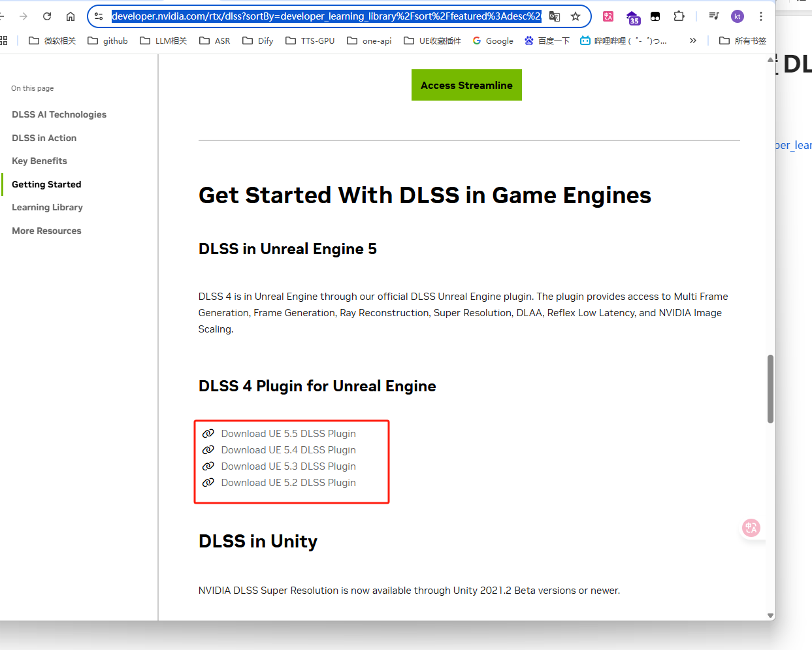
Task: Open the translate page icon in address bar
Action: 555,16
